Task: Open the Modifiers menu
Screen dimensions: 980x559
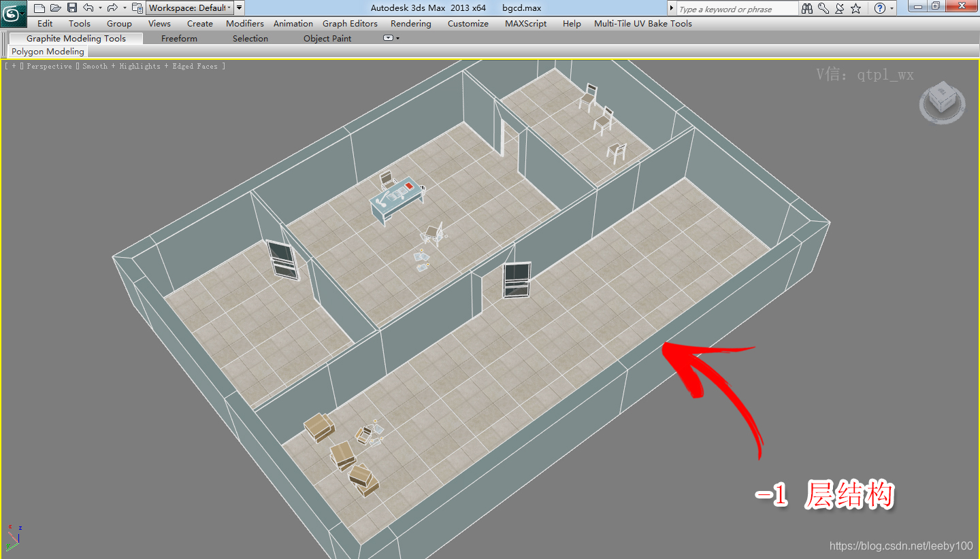Action: [x=245, y=23]
